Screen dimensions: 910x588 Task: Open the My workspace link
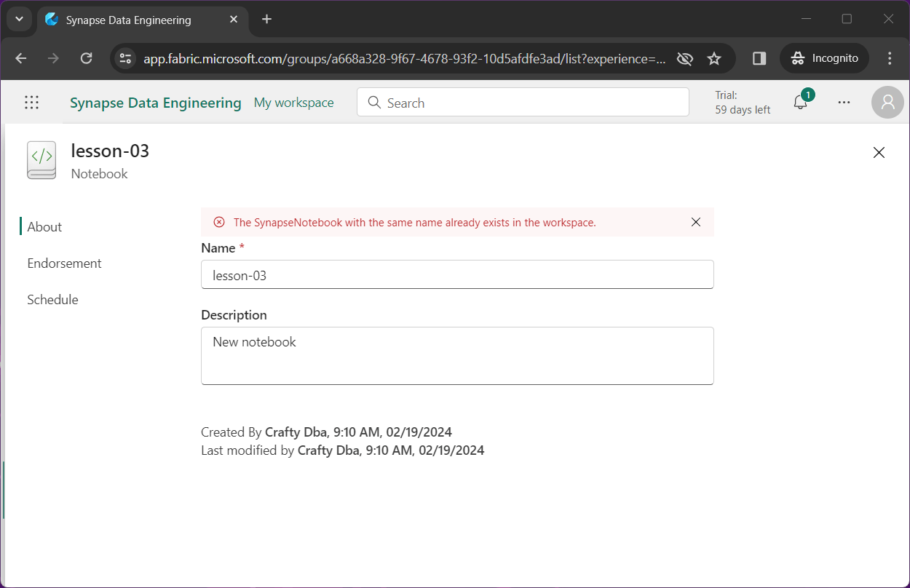click(x=293, y=103)
